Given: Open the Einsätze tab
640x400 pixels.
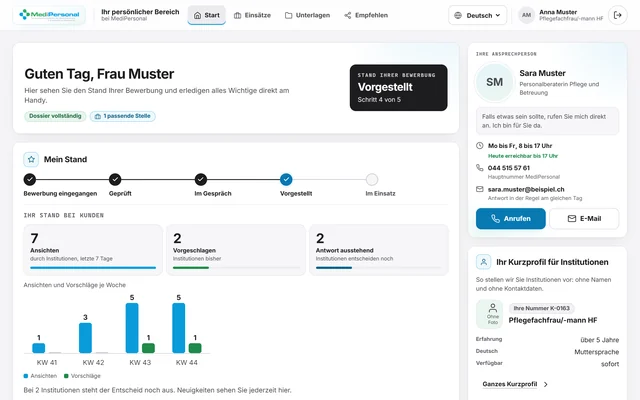Looking at the screenshot, I should (252, 15).
